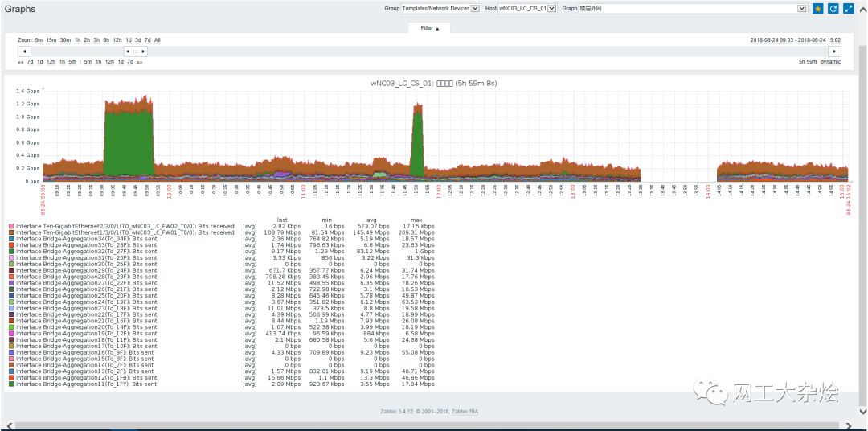Select legend row Bridge-Aggregation13(To_2F)
The width and height of the screenshot is (868, 431).
point(222,371)
